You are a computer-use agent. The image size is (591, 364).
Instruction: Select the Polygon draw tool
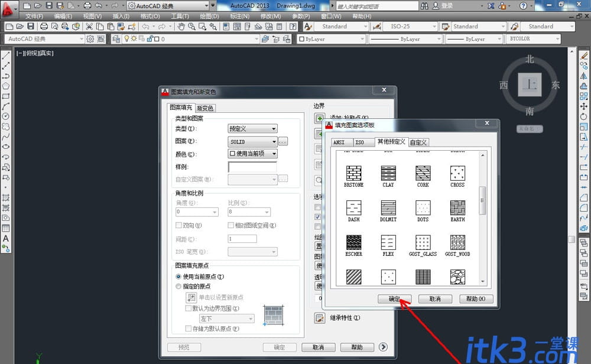tap(6, 86)
